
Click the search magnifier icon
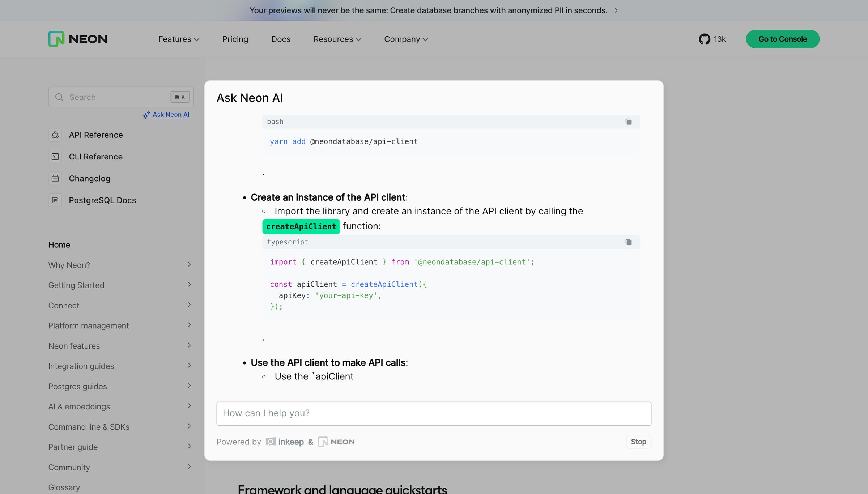pyautogui.click(x=59, y=97)
